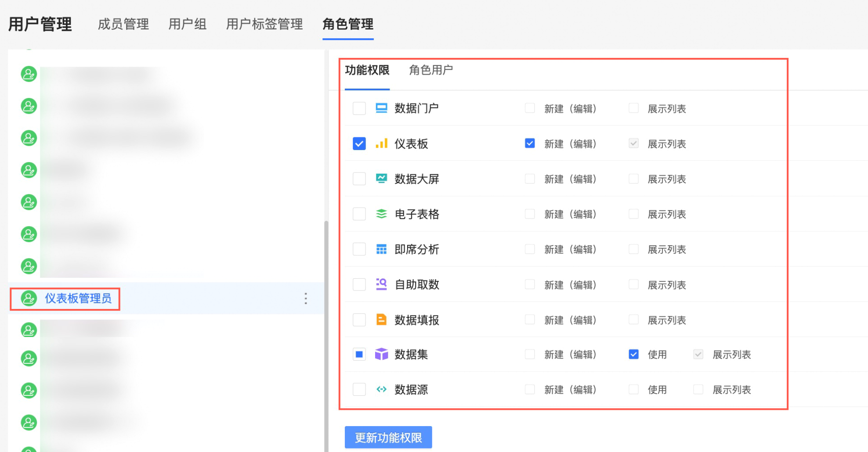Click the role list vertical scrollbar

click(x=326, y=336)
